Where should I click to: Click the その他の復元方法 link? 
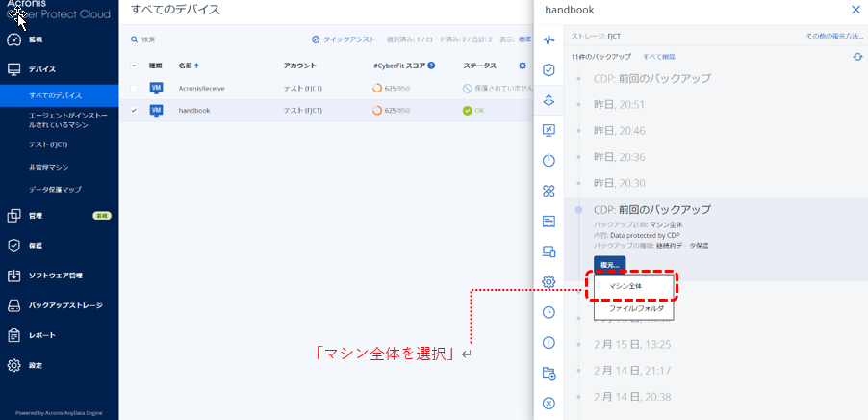(833, 36)
